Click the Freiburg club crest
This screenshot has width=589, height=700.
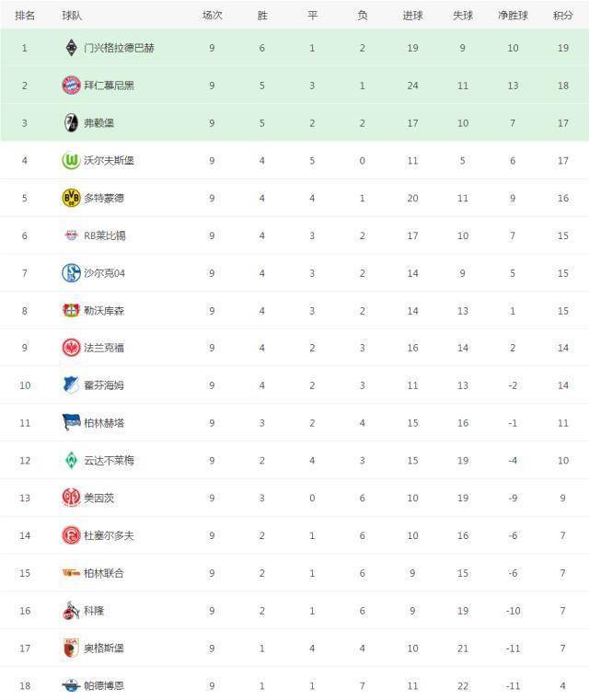71,122
